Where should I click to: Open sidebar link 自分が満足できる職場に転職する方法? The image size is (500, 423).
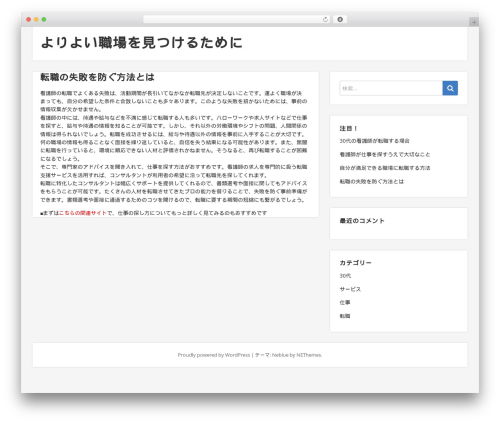pos(385,168)
